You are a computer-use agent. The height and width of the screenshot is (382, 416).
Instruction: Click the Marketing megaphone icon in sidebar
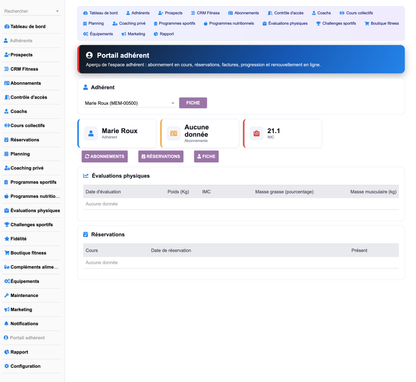tap(6, 309)
